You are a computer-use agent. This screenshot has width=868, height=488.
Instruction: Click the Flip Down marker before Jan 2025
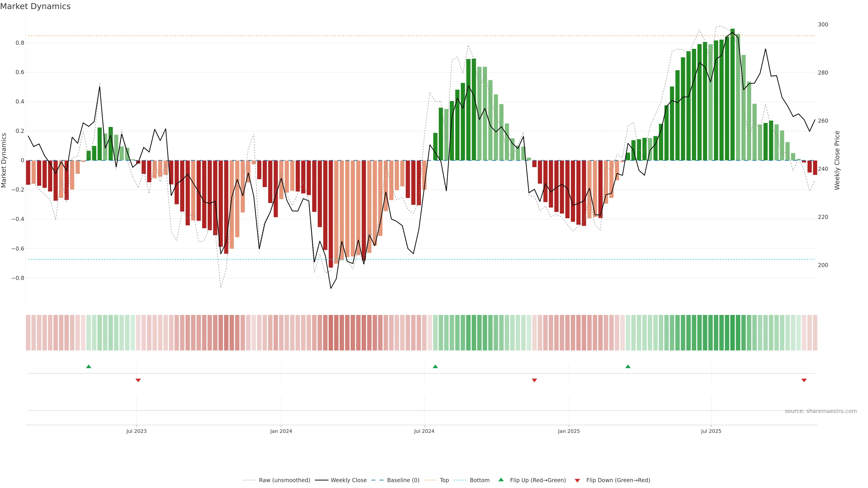pyautogui.click(x=534, y=380)
